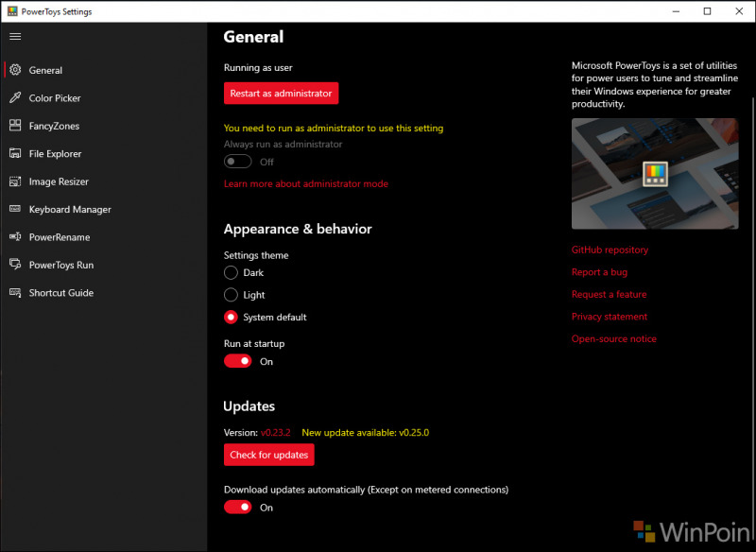
Task: Click the Color Picker eyedropper icon
Action: tap(15, 98)
